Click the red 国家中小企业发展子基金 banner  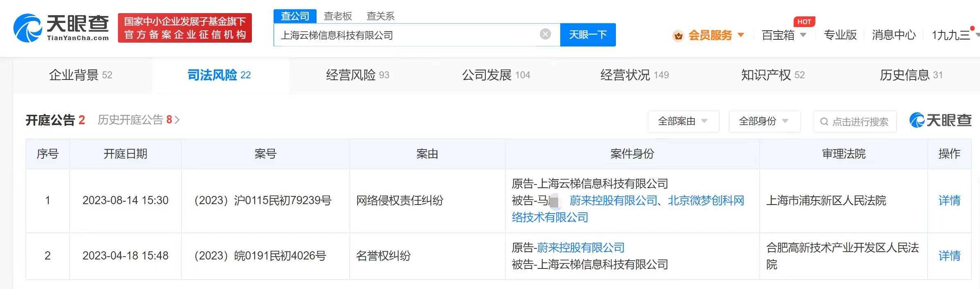pos(185,28)
